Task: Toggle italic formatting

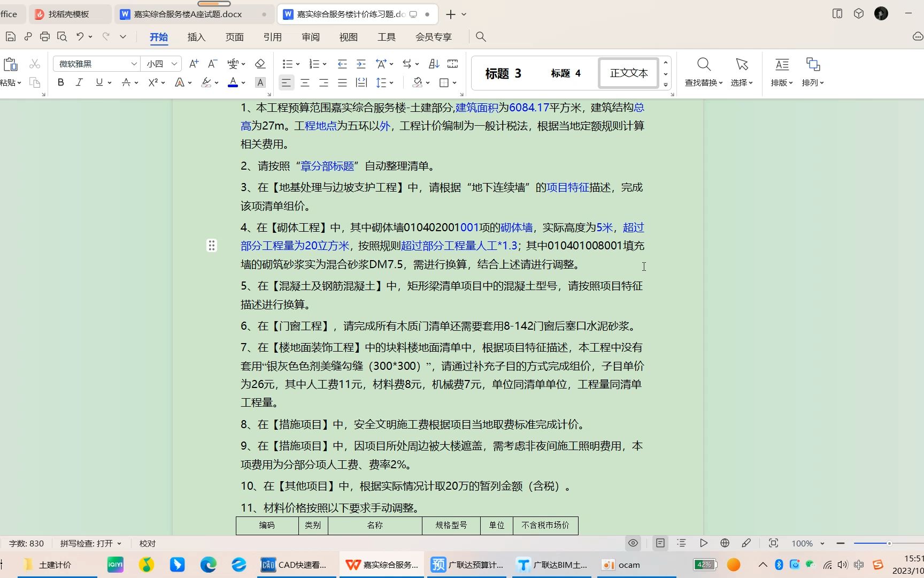Action: pos(79,82)
